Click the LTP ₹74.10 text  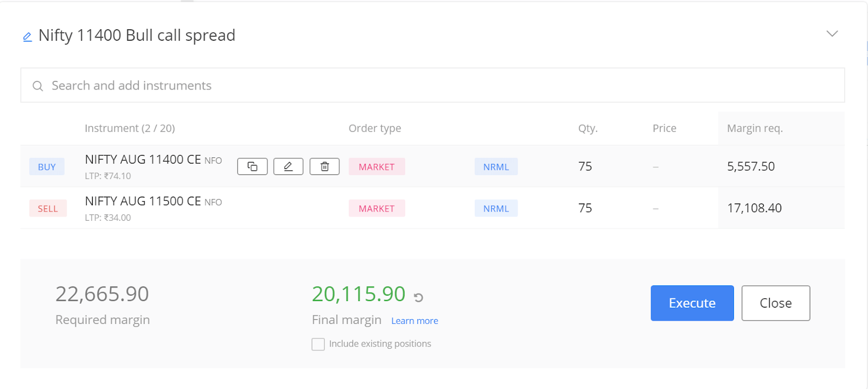pyautogui.click(x=108, y=176)
